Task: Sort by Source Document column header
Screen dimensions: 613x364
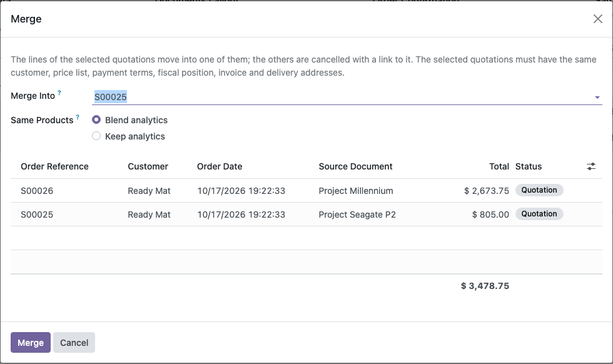Action: [x=355, y=166]
